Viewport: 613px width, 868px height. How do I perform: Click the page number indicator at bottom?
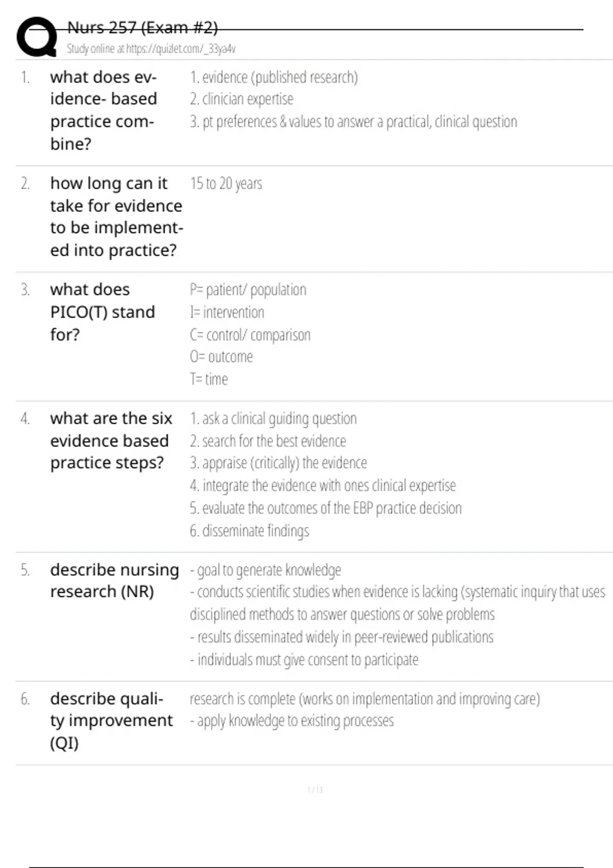click(315, 790)
